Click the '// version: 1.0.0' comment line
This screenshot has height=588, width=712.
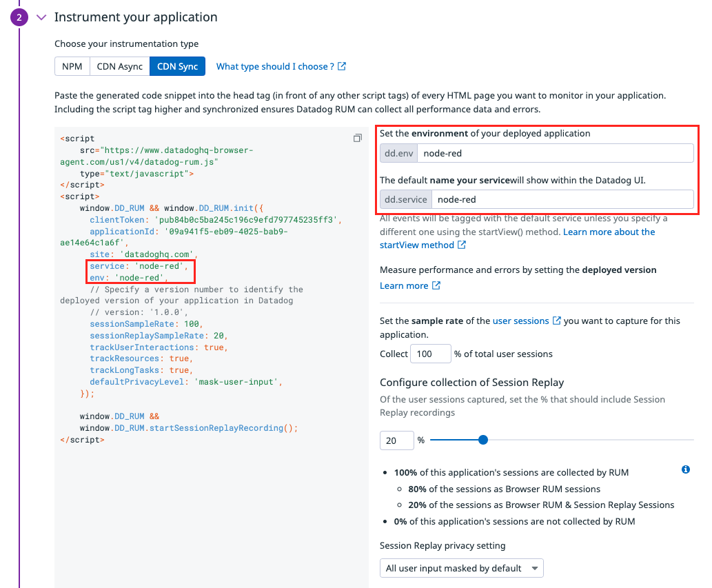[x=139, y=312]
